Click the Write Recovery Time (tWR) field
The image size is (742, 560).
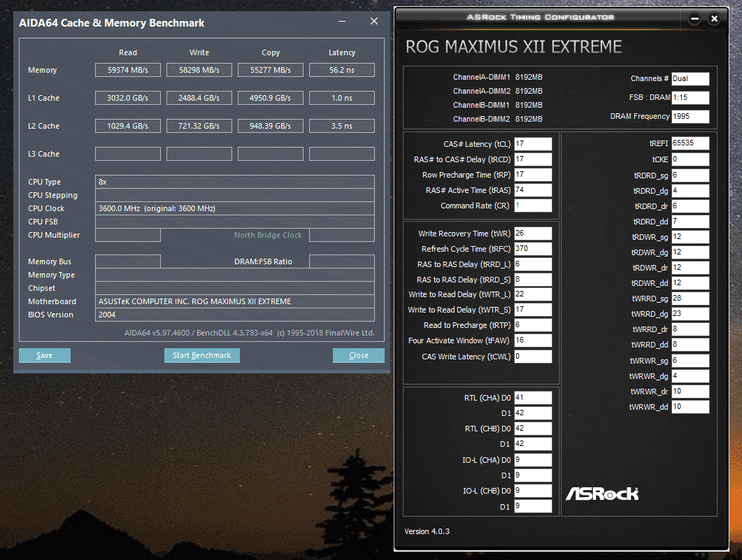point(533,234)
